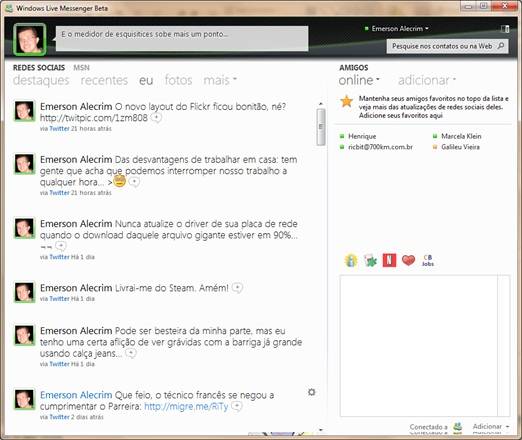This screenshot has width=522, height=440.
Task: Expand the online friends filter dropdown
Action: pos(359,80)
